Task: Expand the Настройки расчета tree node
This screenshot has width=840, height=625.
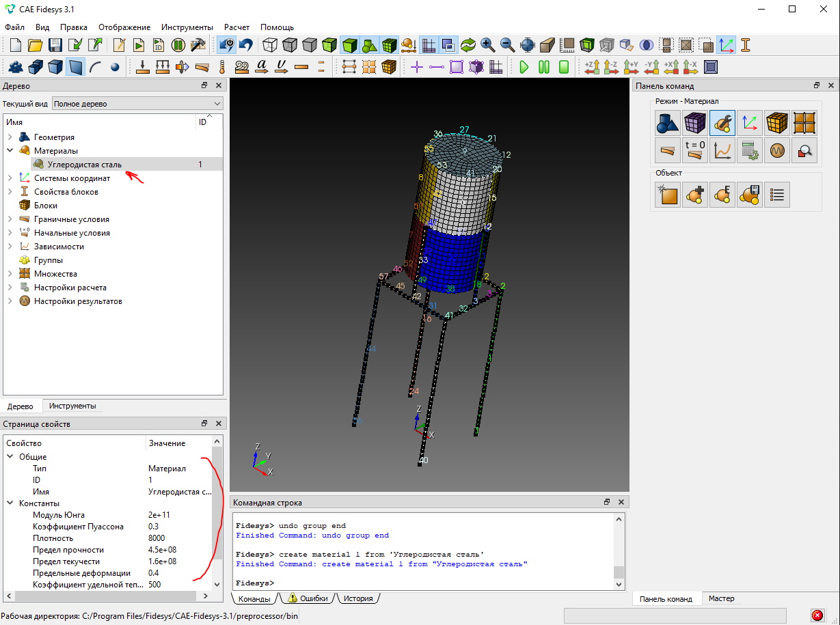Action: pos(10,288)
